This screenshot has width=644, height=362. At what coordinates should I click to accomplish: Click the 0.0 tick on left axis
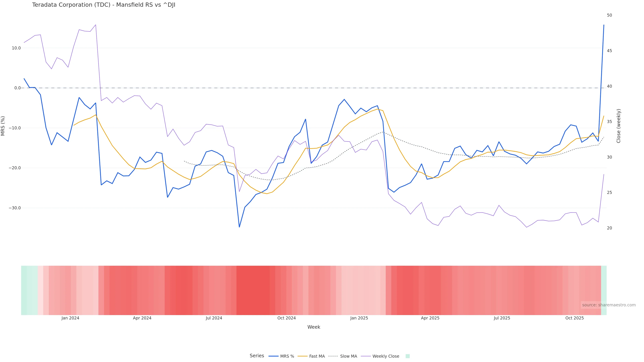[17, 88]
